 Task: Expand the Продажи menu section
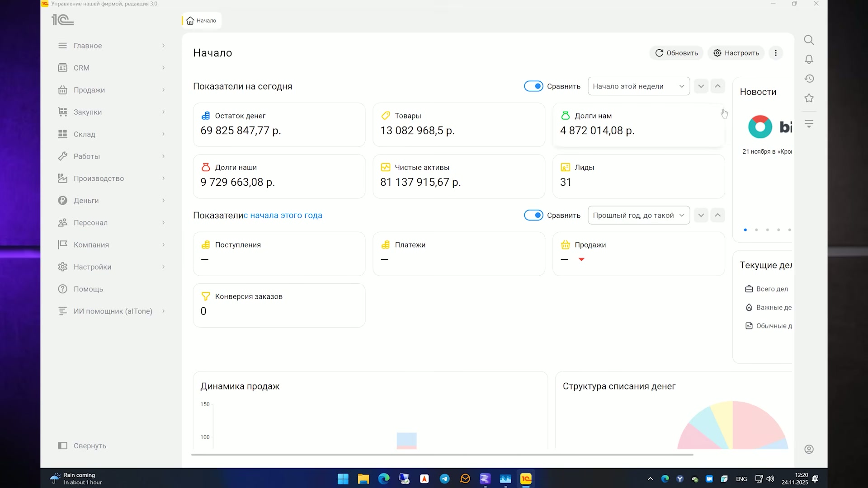click(111, 90)
